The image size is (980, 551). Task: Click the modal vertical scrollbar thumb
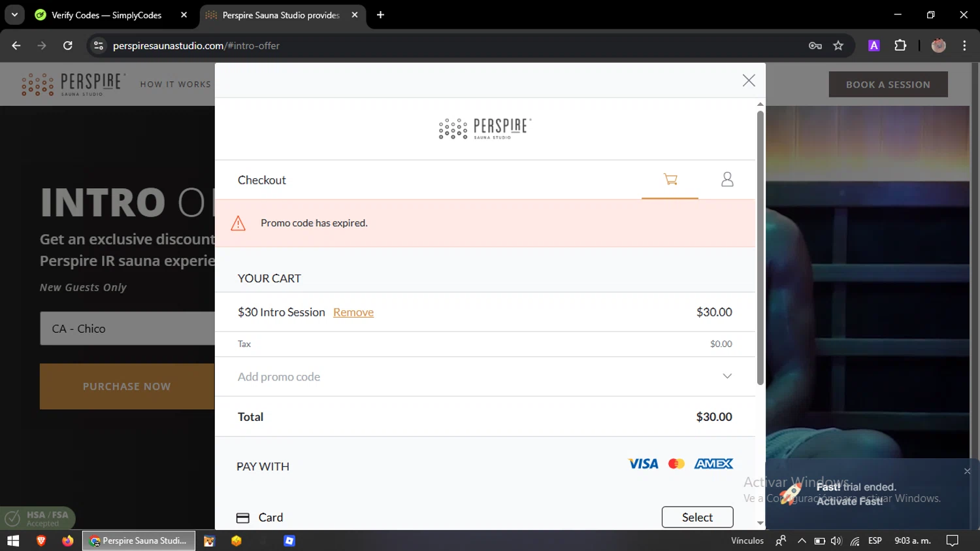pos(760,248)
